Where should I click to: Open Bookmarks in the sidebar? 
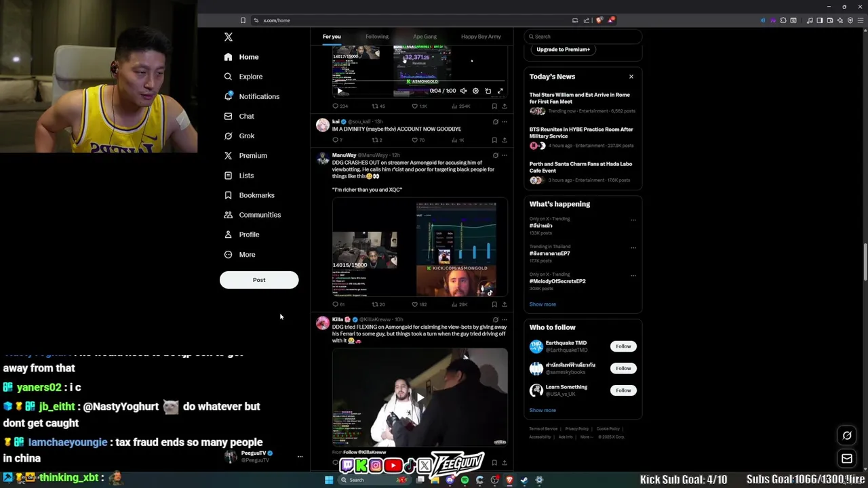pos(249,195)
